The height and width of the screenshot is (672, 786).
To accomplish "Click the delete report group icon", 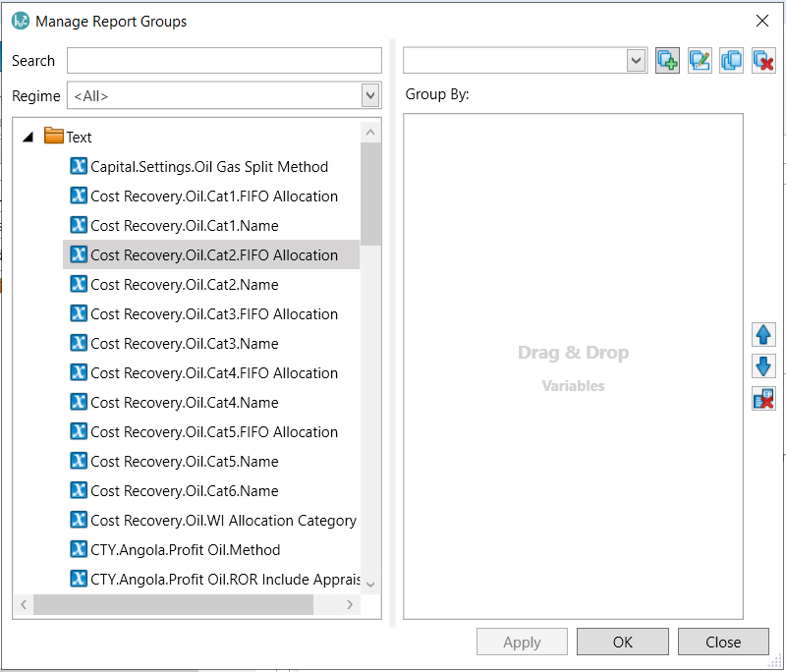I will pos(763,61).
